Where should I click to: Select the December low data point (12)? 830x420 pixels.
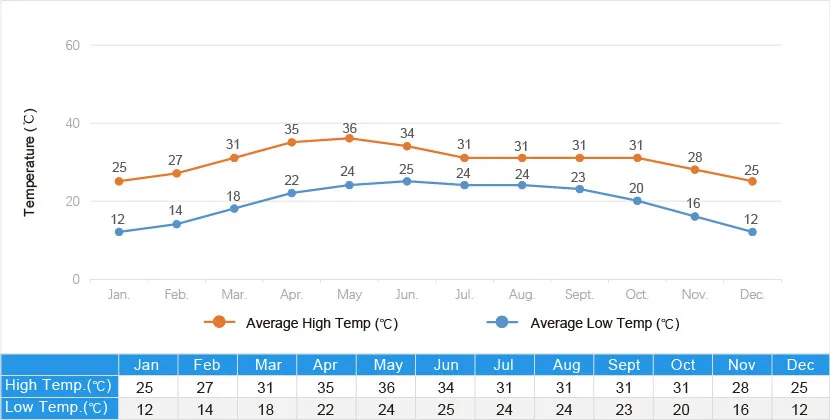752,232
